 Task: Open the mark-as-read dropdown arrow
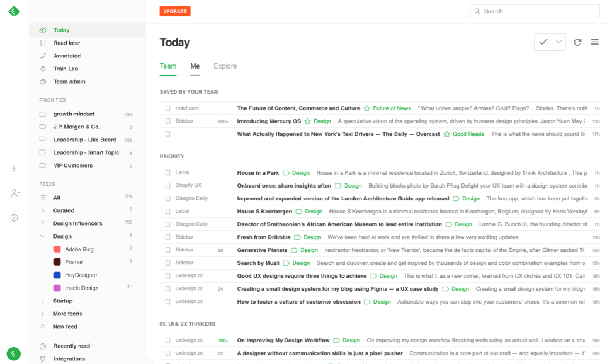pyautogui.click(x=559, y=42)
